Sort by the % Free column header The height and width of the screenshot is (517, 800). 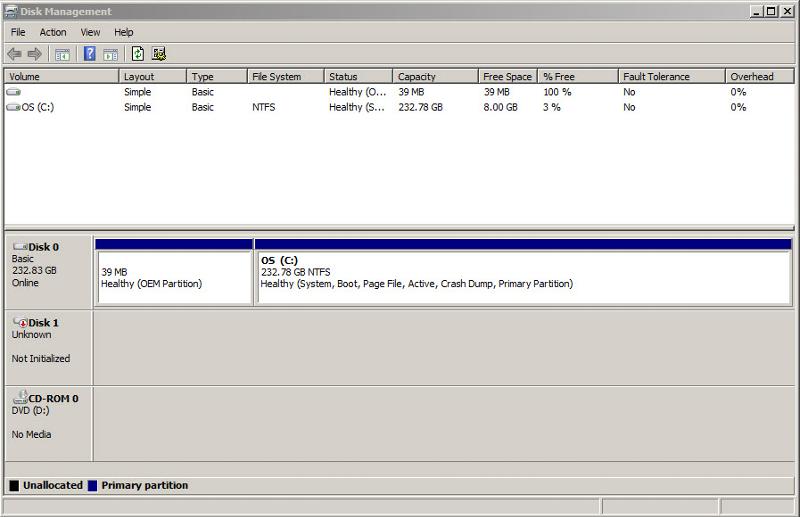[578, 77]
